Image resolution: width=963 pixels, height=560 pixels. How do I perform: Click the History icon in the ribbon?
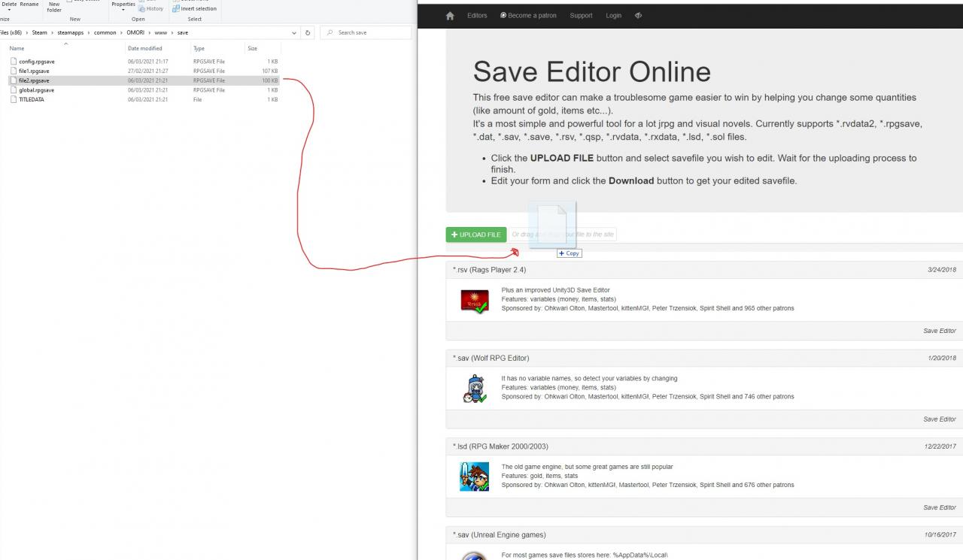pyautogui.click(x=141, y=9)
